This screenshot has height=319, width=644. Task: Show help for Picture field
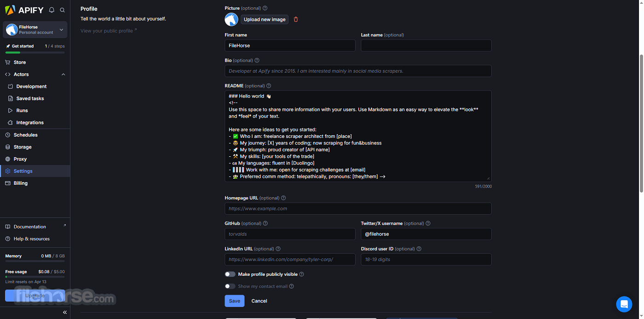(x=265, y=8)
